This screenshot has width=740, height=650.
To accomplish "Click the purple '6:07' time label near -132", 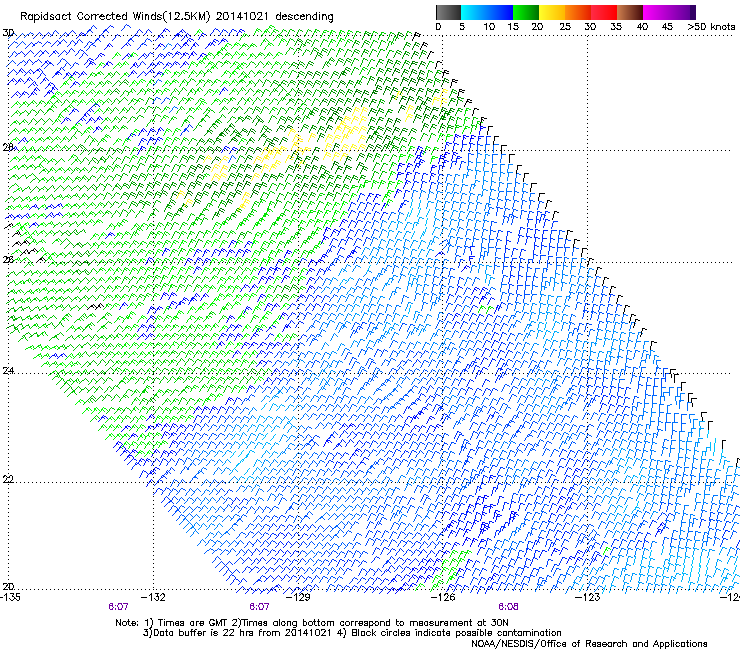I will coord(118,607).
